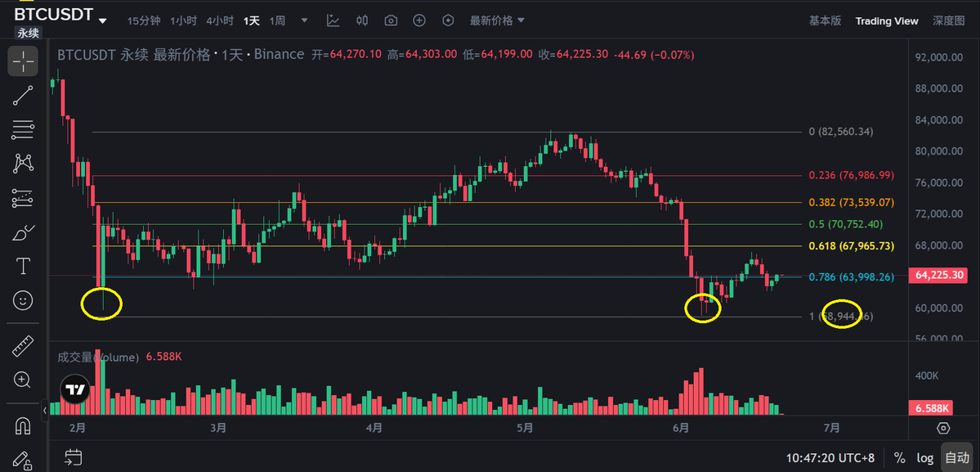Open chart settings gear icon

pyautogui.click(x=944, y=429)
